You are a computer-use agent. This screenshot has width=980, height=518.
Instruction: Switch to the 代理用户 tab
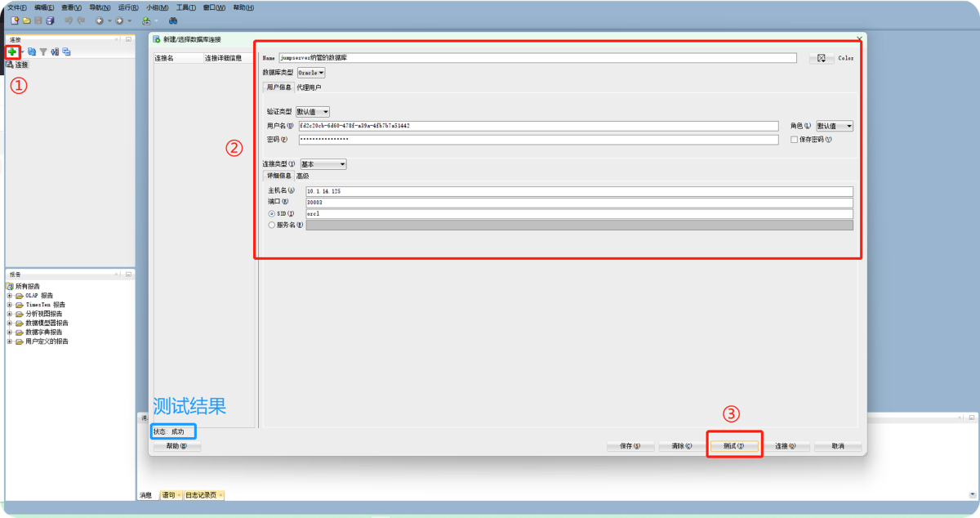[x=309, y=87]
